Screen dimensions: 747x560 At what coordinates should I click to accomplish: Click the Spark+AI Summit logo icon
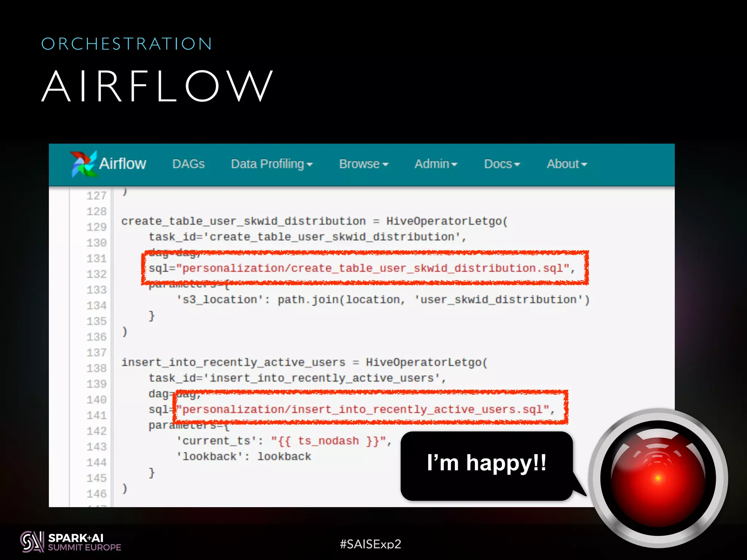[32, 542]
